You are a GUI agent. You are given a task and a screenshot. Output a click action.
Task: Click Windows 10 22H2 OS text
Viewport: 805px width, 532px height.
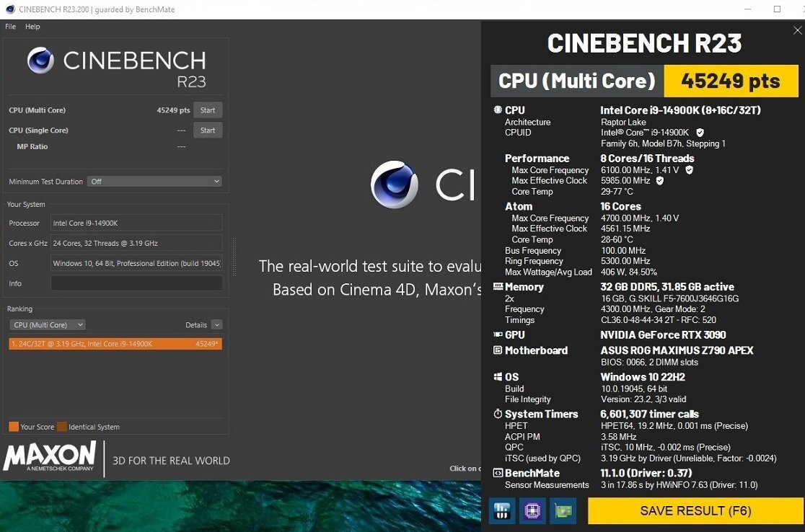pos(643,377)
